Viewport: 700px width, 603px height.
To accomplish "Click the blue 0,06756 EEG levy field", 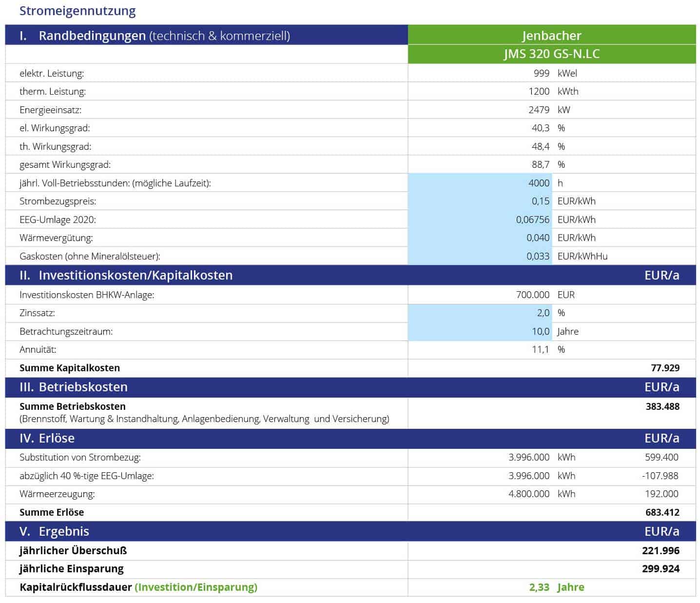I will pos(480,220).
